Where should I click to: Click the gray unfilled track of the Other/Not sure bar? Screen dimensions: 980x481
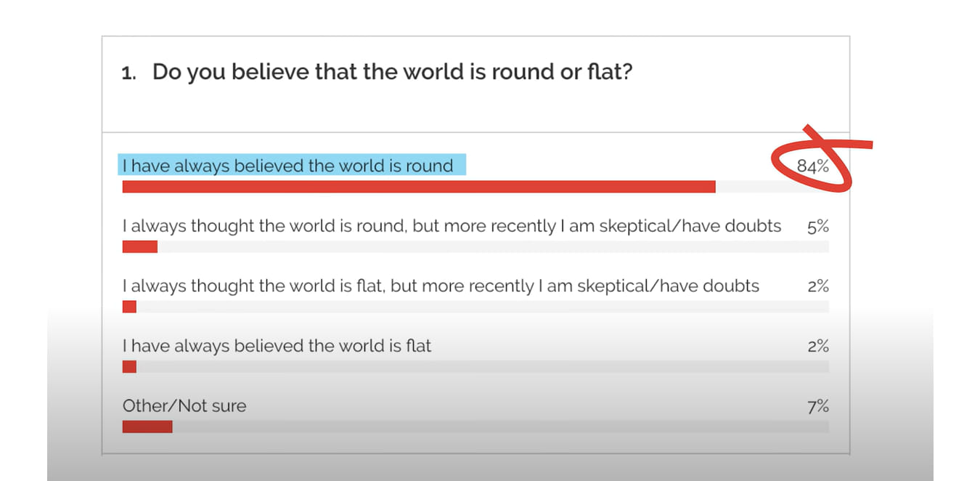[501, 427]
